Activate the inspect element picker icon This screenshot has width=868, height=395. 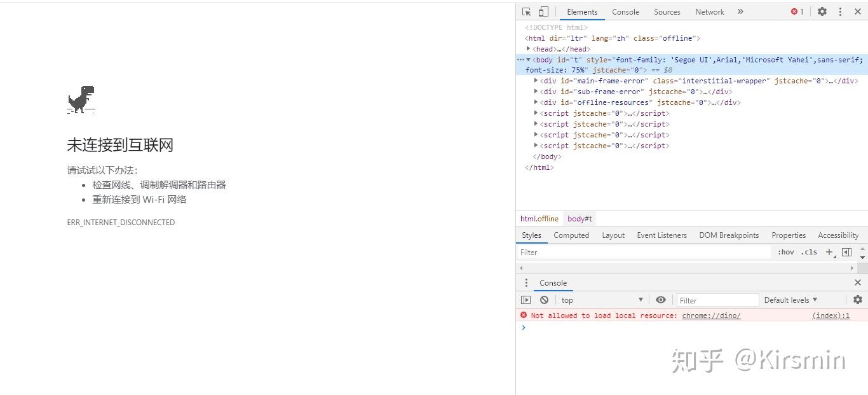pos(526,11)
